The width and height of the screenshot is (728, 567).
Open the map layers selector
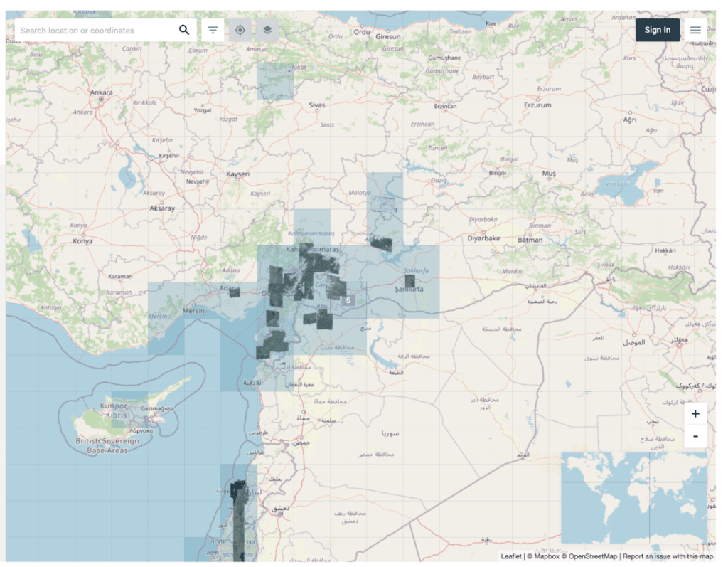[267, 30]
